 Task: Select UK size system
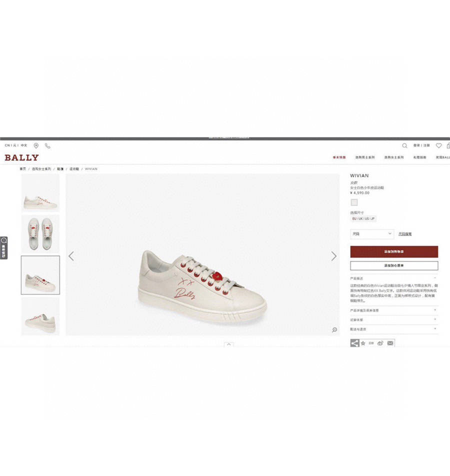click(x=360, y=218)
